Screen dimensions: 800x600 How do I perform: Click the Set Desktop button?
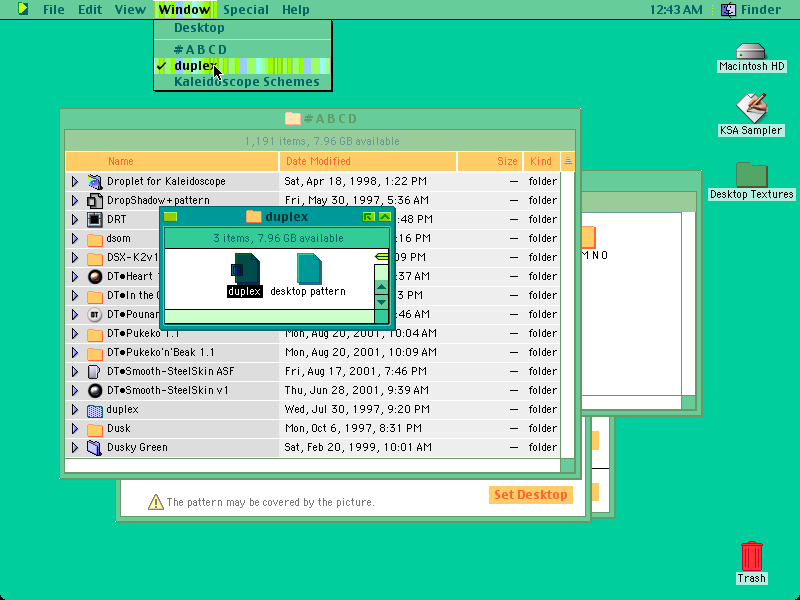tap(531, 495)
